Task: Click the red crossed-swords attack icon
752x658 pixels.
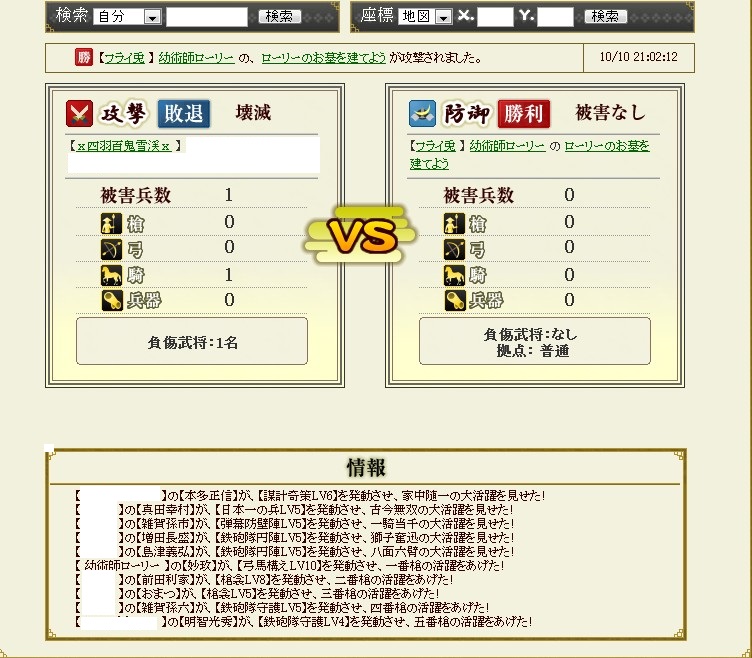Action: [79, 113]
